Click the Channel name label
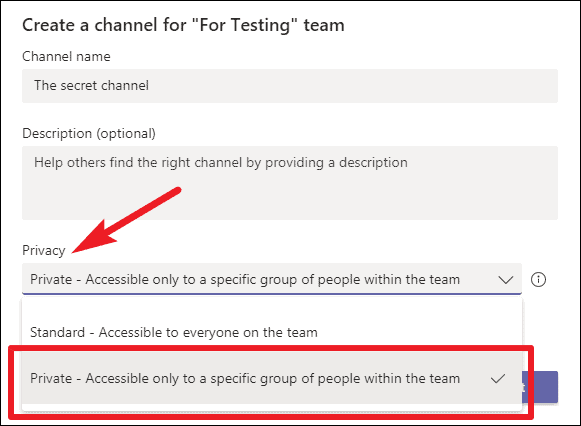581x426 pixels. (x=66, y=56)
